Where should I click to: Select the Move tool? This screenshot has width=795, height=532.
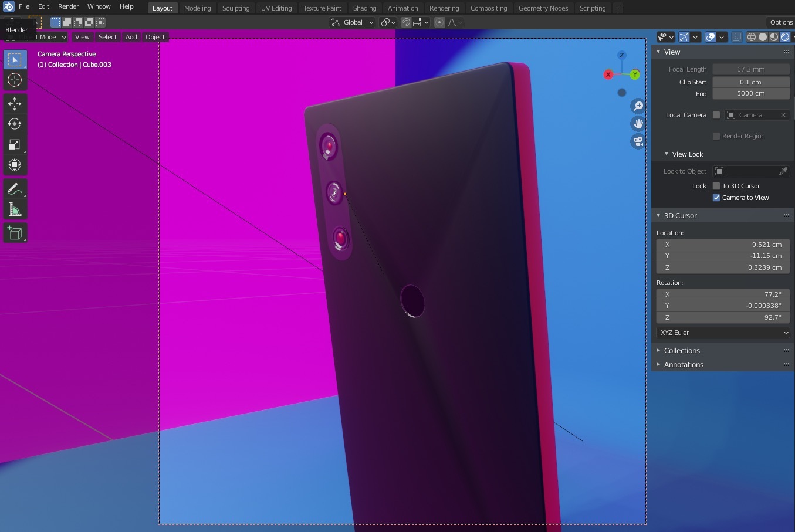point(15,104)
